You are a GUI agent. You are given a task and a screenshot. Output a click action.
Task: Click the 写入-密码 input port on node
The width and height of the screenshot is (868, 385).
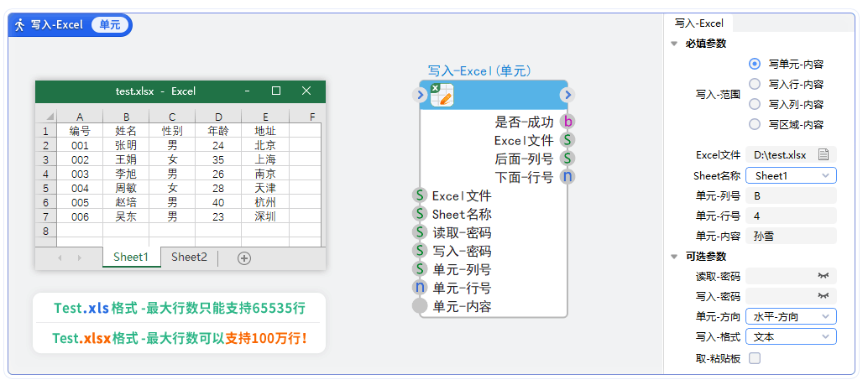[420, 251]
